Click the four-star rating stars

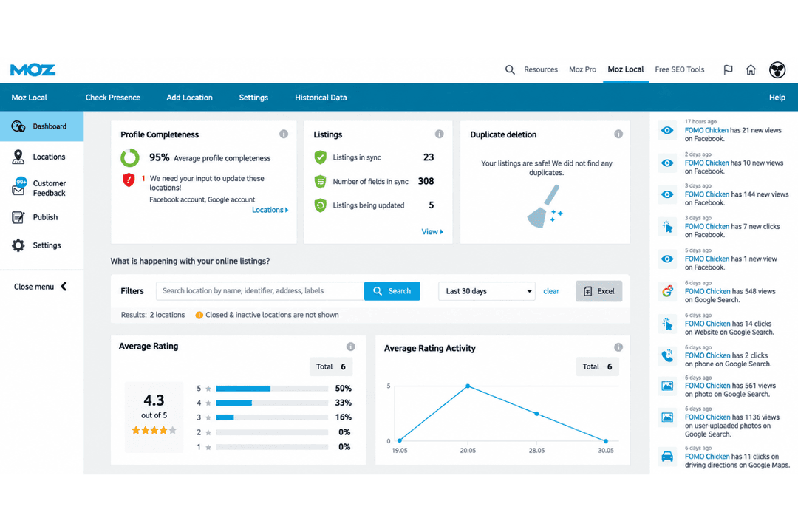point(154,430)
